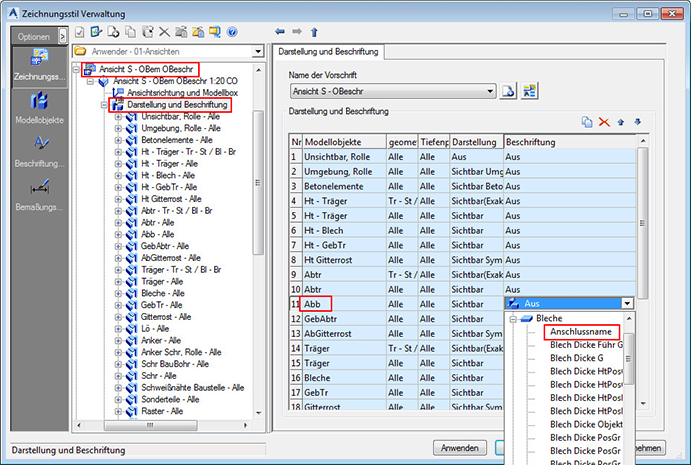The width and height of the screenshot is (691, 465).
Task: Choose Blech Dicke G from dropdown list
Action: pos(576,358)
